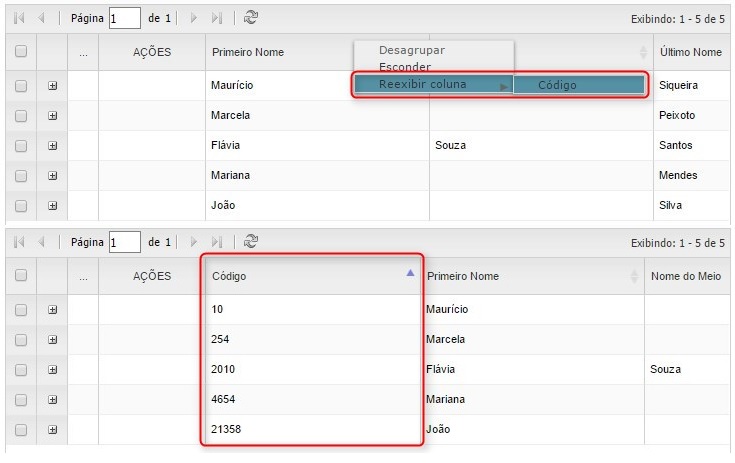Expand the Marcela row in the top grid
Viewport: 735px width, 463px height.
click(x=52, y=116)
